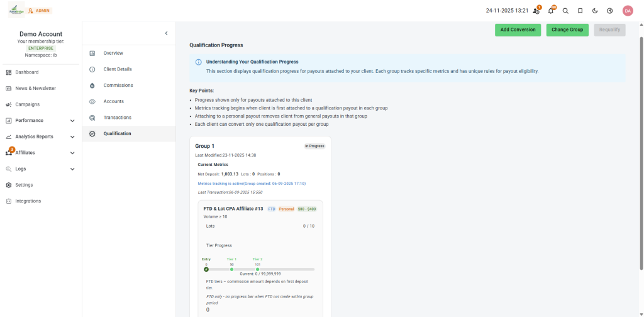Click the info icon in blue banner
644x317 pixels.
198,62
